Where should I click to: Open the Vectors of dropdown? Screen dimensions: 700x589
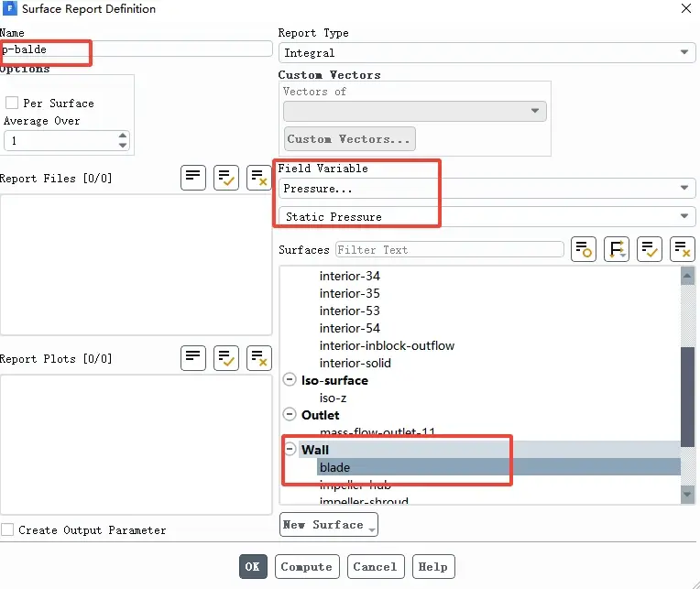[x=415, y=111]
